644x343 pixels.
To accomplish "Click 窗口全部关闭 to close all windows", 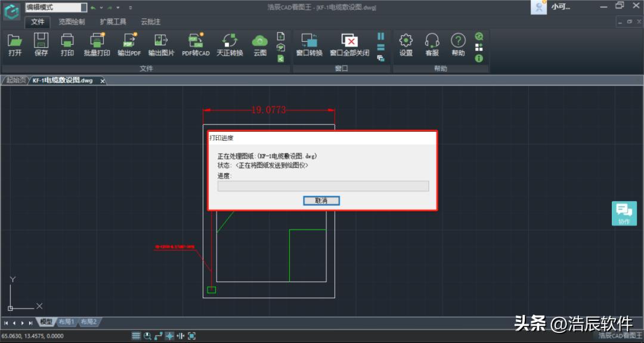I will (x=349, y=44).
